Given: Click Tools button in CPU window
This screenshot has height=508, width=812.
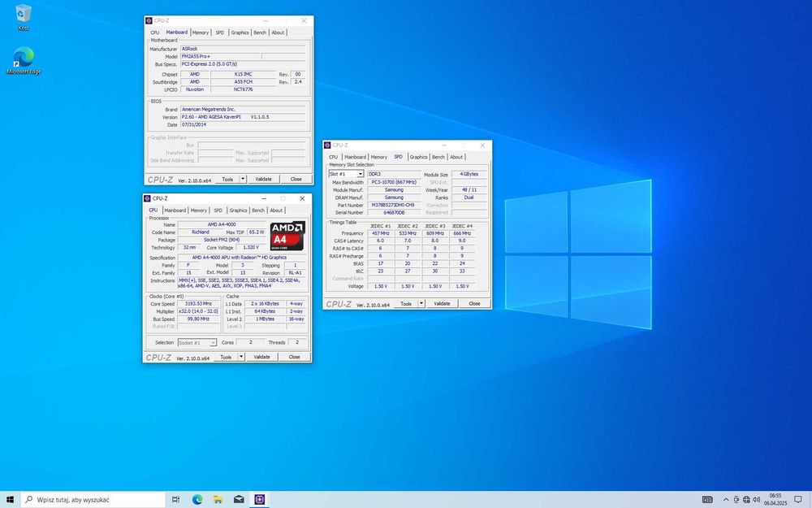Looking at the screenshot, I should pos(226,357).
